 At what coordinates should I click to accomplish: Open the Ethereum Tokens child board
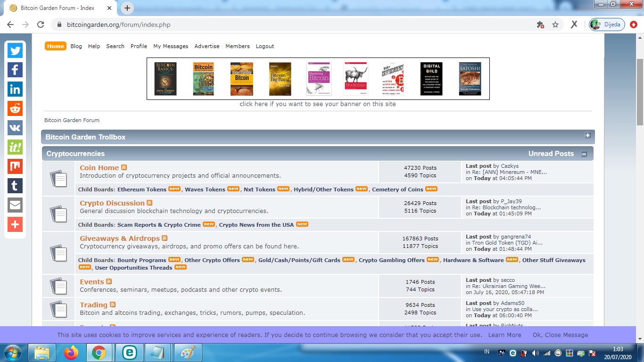tap(142, 189)
